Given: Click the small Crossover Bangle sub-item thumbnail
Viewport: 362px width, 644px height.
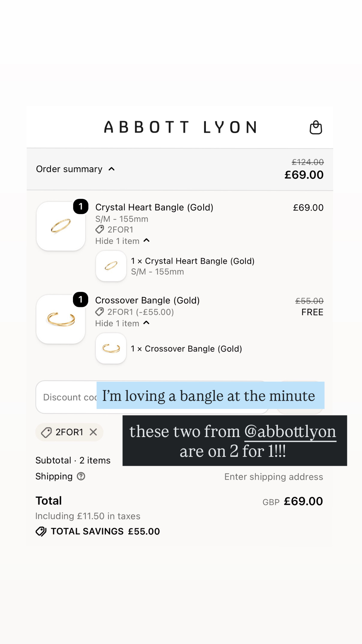Looking at the screenshot, I should [x=111, y=348].
